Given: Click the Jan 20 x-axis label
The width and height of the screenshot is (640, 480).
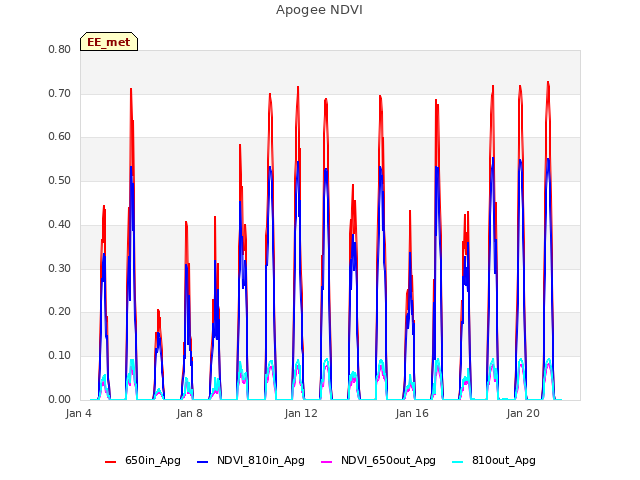Looking at the screenshot, I should (523, 413).
